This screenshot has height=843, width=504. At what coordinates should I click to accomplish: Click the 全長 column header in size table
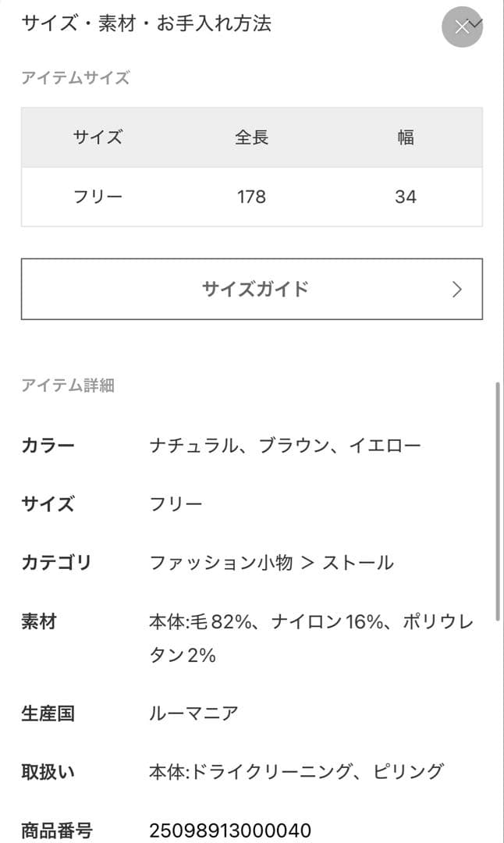click(252, 138)
